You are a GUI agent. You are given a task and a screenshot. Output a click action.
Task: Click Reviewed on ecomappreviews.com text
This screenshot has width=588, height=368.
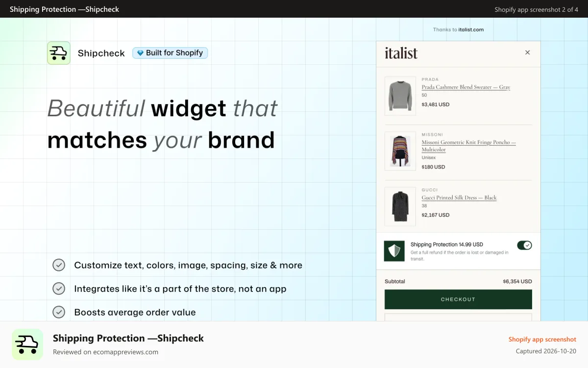(x=105, y=352)
